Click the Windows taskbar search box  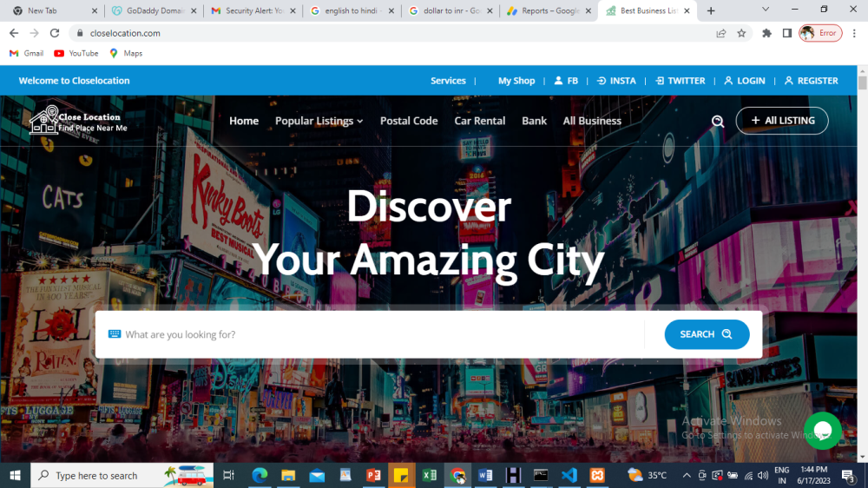pyautogui.click(x=122, y=475)
